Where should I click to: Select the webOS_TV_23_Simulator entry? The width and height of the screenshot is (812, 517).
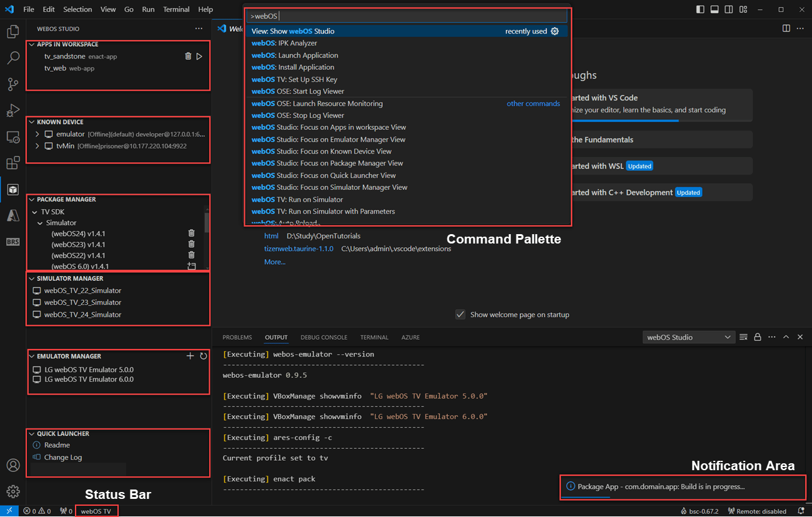click(x=82, y=302)
